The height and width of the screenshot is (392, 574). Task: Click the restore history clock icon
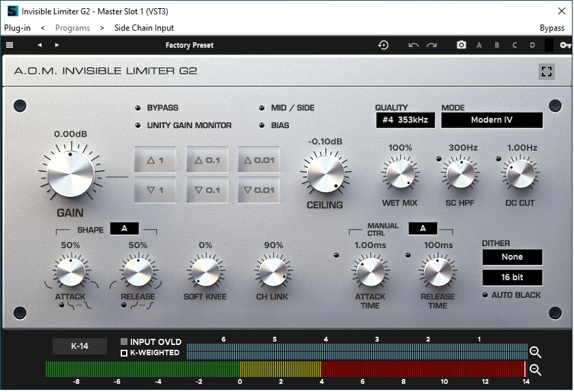[x=383, y=45]
